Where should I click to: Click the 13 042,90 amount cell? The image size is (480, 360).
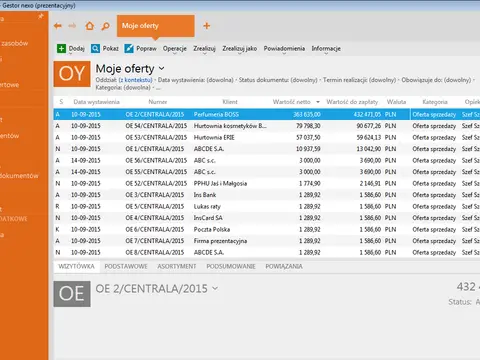pyautogui.click(x=369, y=149)
